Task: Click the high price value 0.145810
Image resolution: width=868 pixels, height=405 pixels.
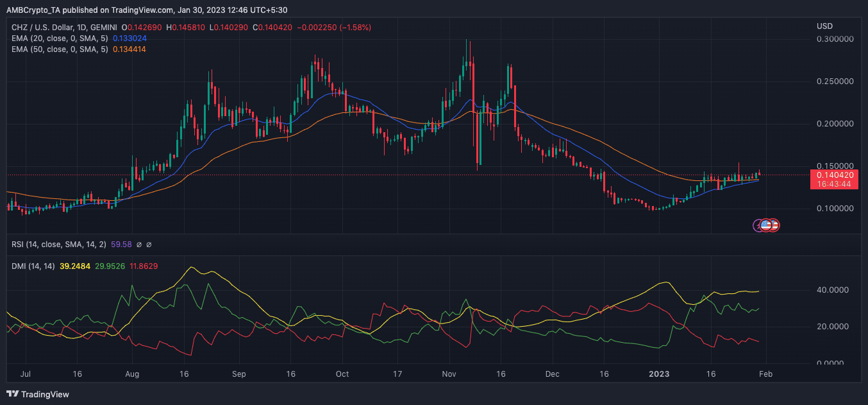Action: click(190, 28)
